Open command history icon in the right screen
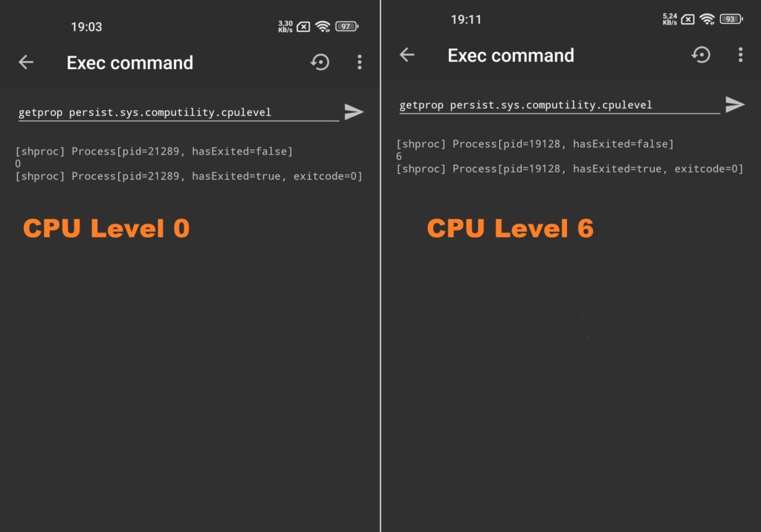Screen dimensions: 761x532 click(x=701, y=55)
